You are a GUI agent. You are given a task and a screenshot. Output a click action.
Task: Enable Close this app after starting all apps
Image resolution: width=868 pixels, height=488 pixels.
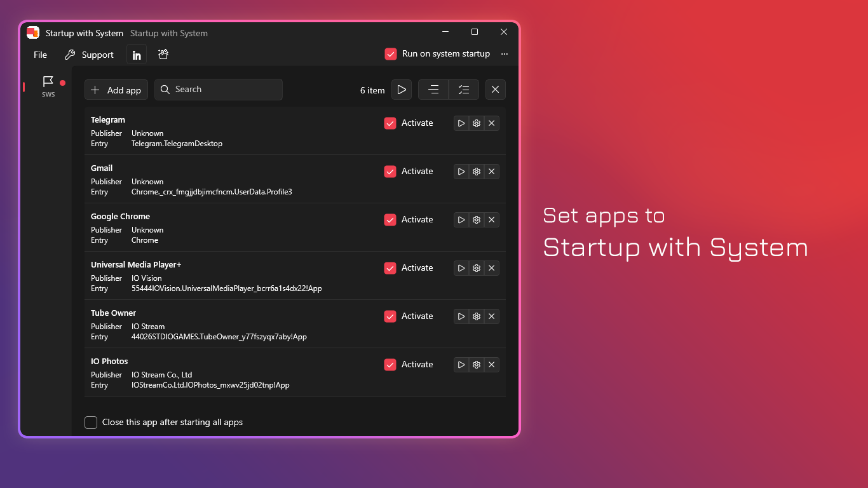coord(91,423)
